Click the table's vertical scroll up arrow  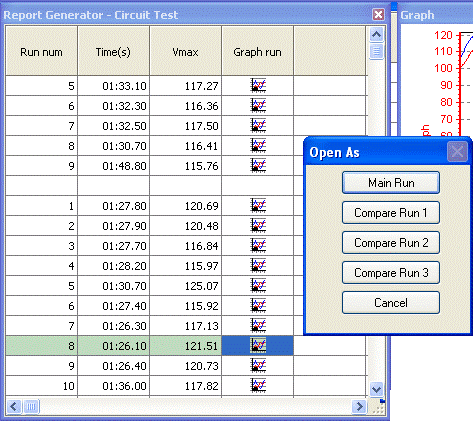pyautogui.click(x=376, y=34)
